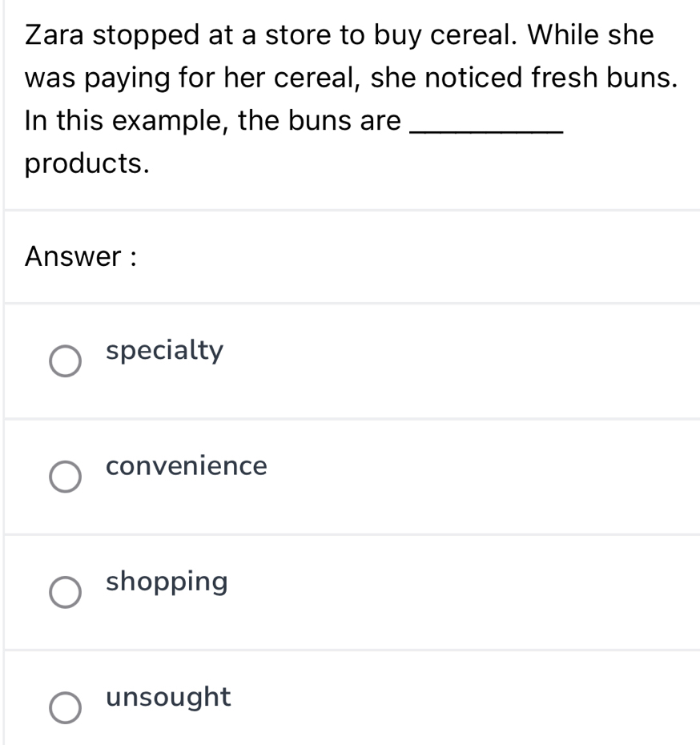Click the word "products." in the question
Image resolution: width=700 pixels, height=745 pixels.
[88, 163]
